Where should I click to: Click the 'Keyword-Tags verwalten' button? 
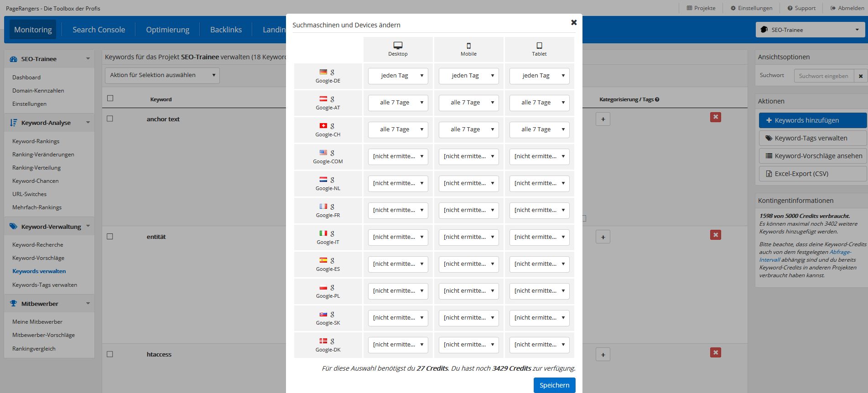coord(813,138)
